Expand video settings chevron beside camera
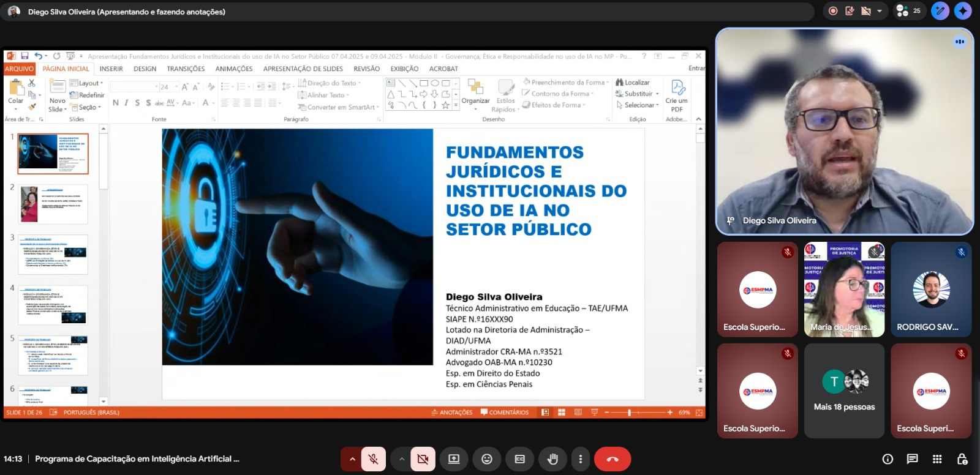980x475 pixels. tap(402, 459)
